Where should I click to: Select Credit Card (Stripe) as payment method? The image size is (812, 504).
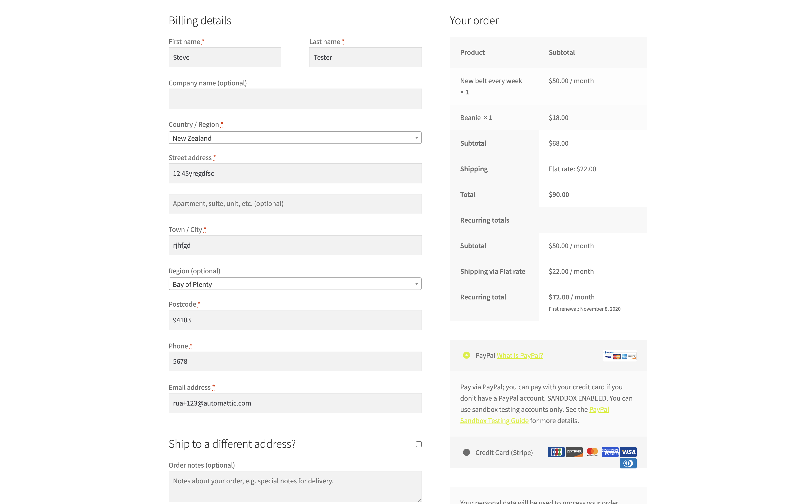pyautogui.click(x=467, y=453)
